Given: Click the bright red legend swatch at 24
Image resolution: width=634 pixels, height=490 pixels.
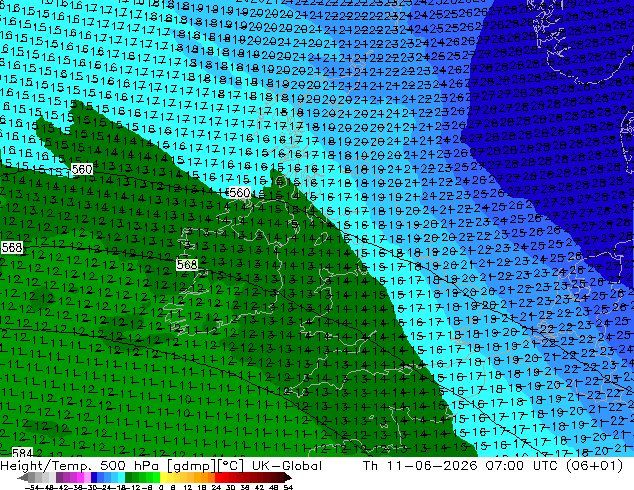Looking at the screenshot, I should coord(218,477).
